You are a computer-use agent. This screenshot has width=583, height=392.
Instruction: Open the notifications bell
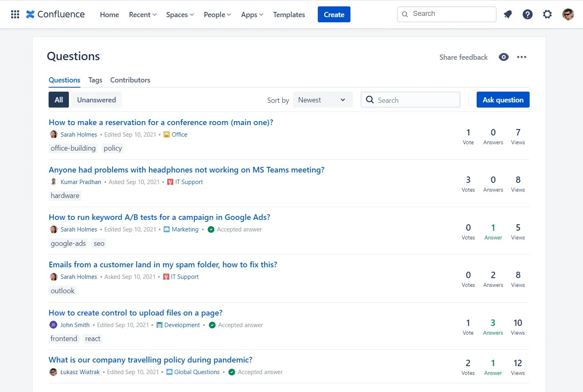click(x=507, y=14)
